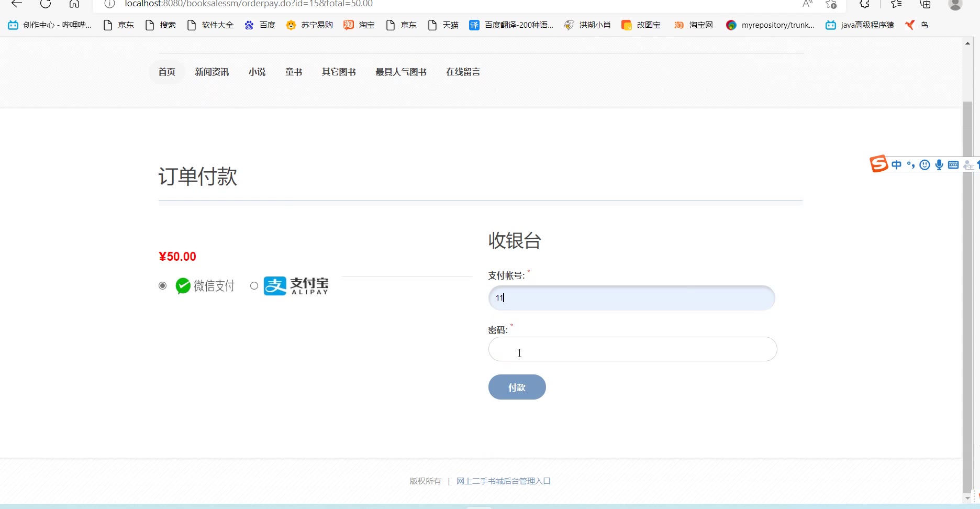Start Sogou voice input microphone

[x=939, y=165]
